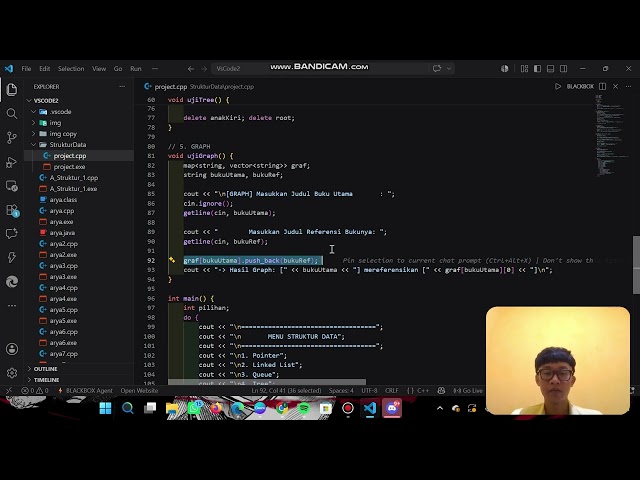640x480 pixels.
Task: Open the Search view icon
Action: tap(12, 113)
